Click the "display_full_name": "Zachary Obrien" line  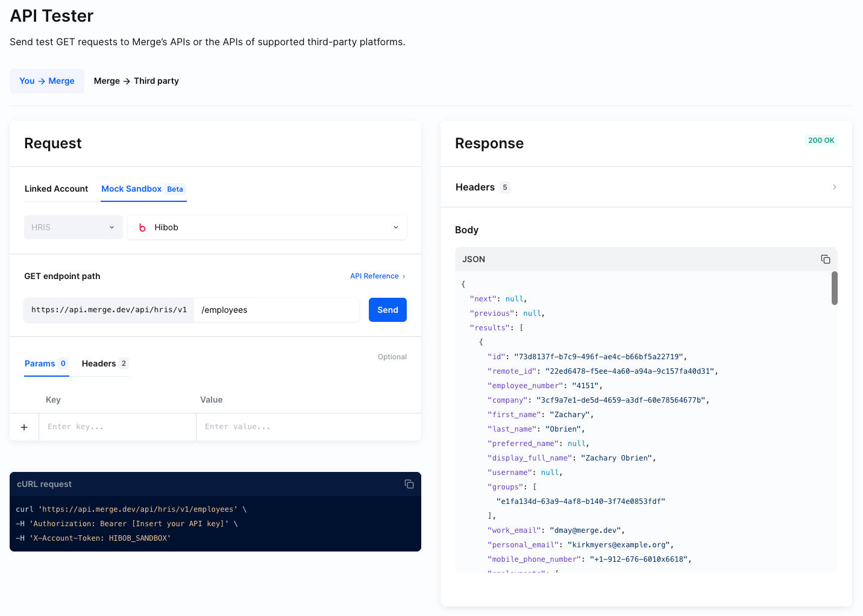[571, 458]
